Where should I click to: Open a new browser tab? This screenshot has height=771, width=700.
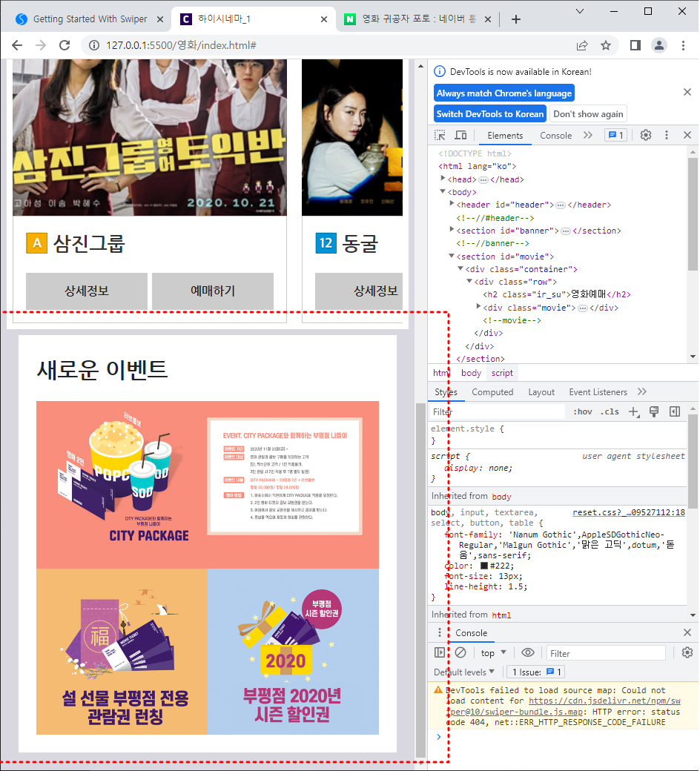point(515,19)
